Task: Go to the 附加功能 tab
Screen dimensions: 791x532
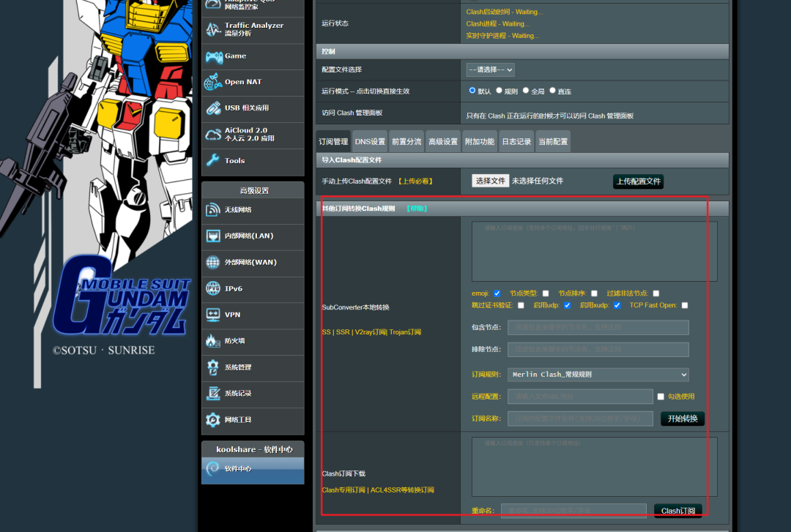Action: coord(480,142)
